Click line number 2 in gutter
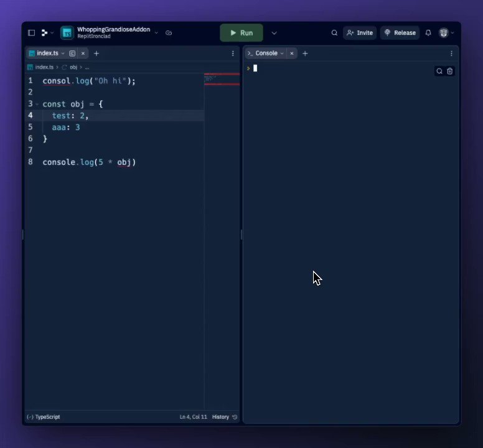Screen dimensions: 483x448 30,92
